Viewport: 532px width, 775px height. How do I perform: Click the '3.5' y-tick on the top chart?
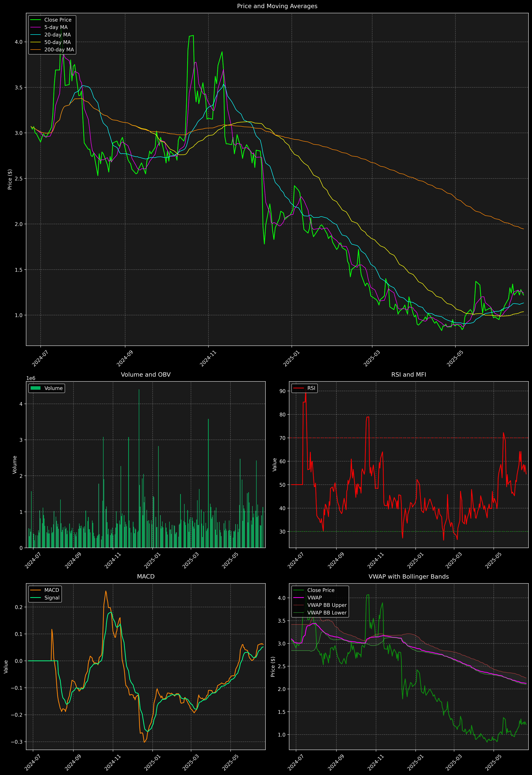click(x=19, y=87)
